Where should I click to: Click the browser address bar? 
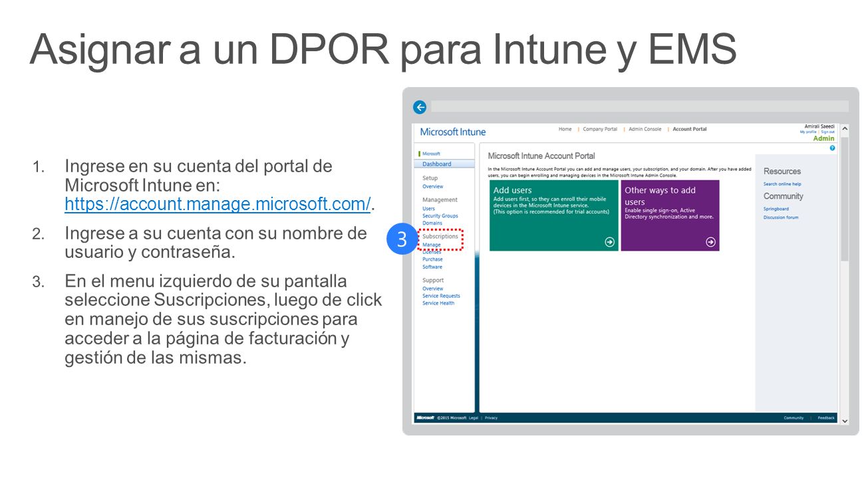pos(640,106)
